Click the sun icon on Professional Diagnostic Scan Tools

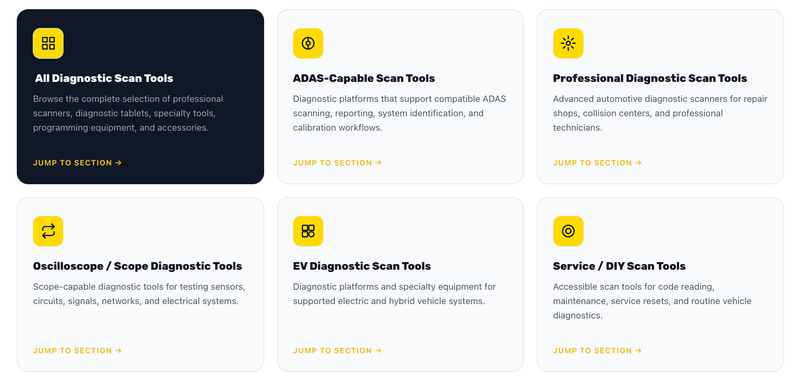568,43
